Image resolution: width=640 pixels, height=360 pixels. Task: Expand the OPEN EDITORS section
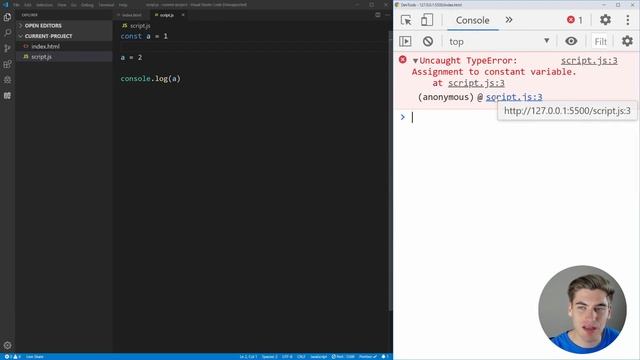coord(64,26)
